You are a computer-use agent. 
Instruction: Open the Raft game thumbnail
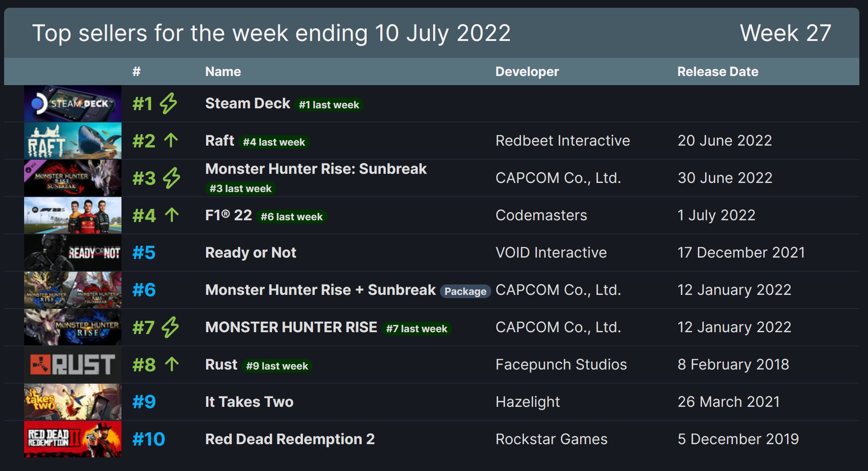73,141
